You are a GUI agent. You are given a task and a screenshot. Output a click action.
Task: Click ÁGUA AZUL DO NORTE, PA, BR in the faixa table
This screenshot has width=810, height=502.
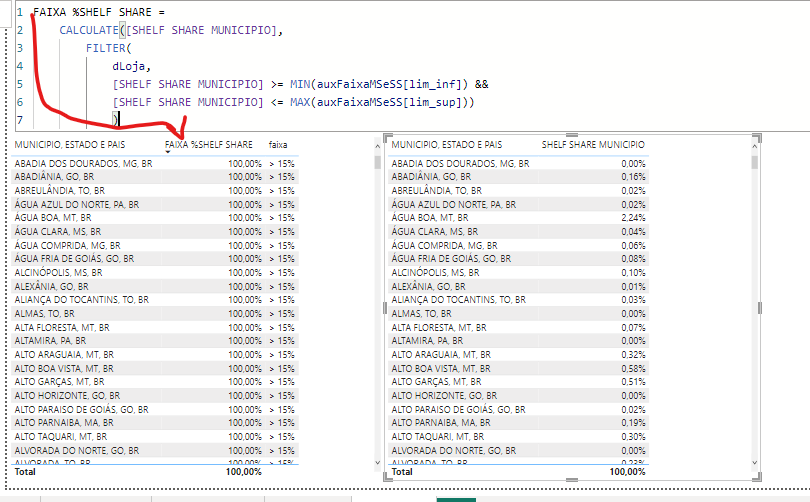[76, 205]
